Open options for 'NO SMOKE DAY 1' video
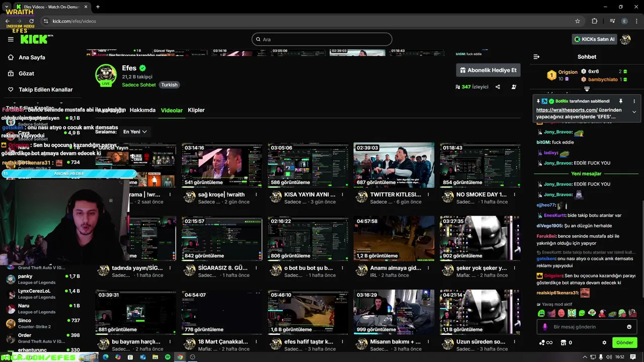The height and width of the screenshot is (362, 644). coord(515,195)
